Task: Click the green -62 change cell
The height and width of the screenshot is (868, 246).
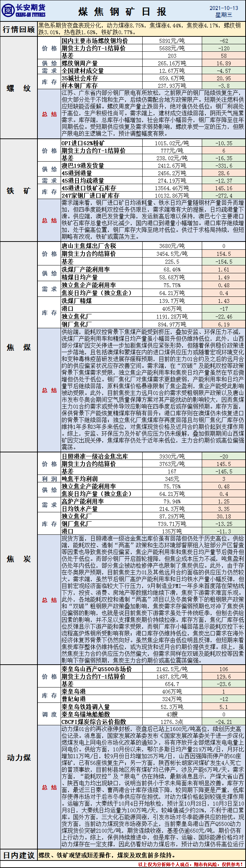Action: point(224,41)
